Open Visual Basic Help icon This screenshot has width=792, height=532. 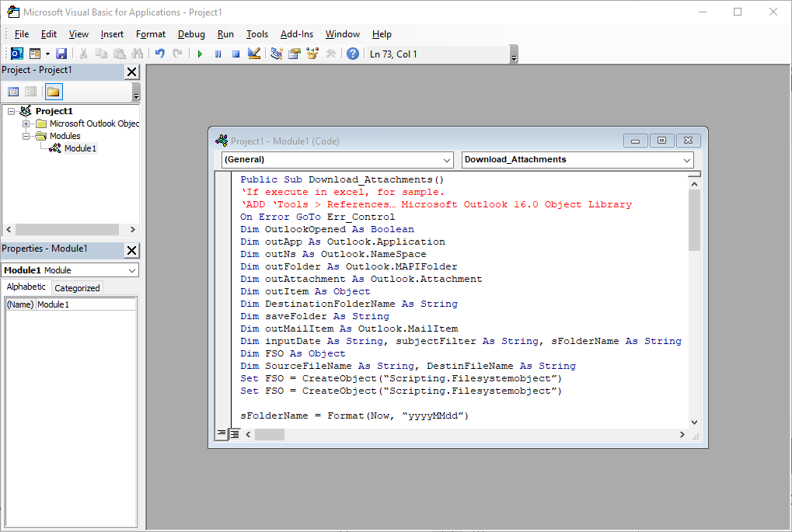[353, 54]
